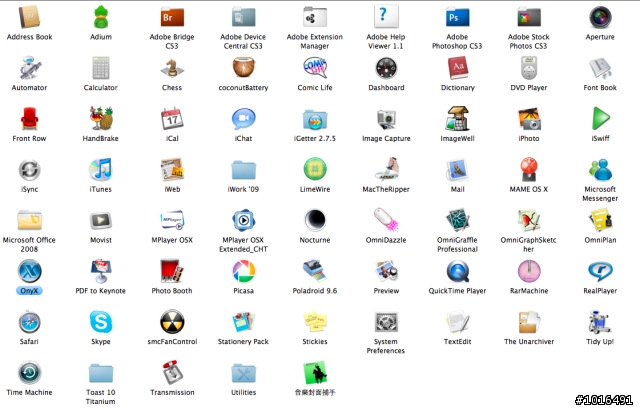Screen dimensions: 640x408
Task: Select the Comic Life icon
Action: [x=314, y=68]
